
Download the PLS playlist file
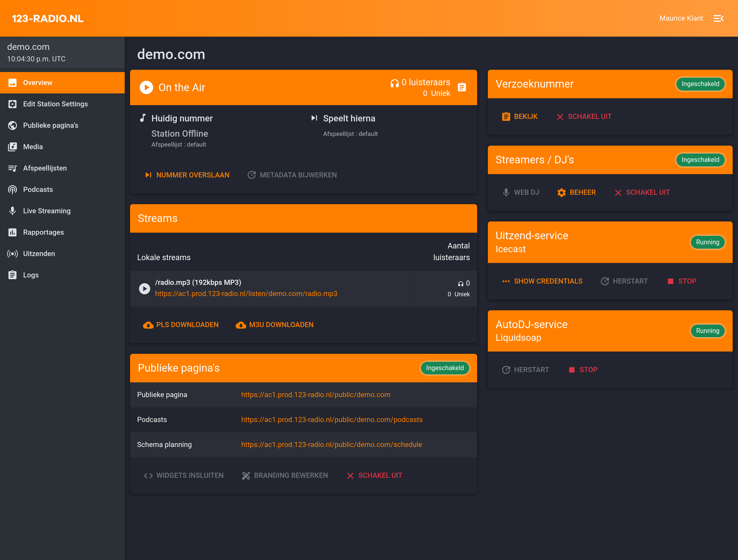180,325
